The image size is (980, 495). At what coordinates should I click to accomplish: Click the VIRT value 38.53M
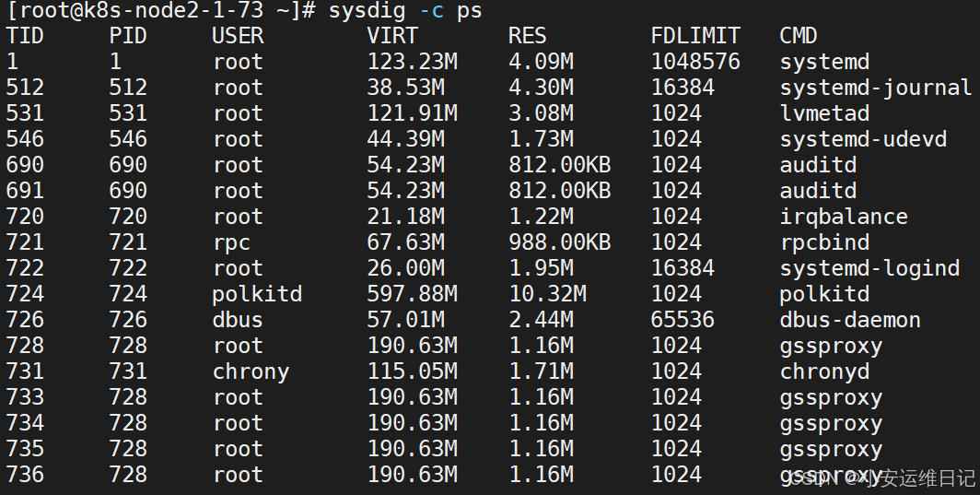pos(405,88)
